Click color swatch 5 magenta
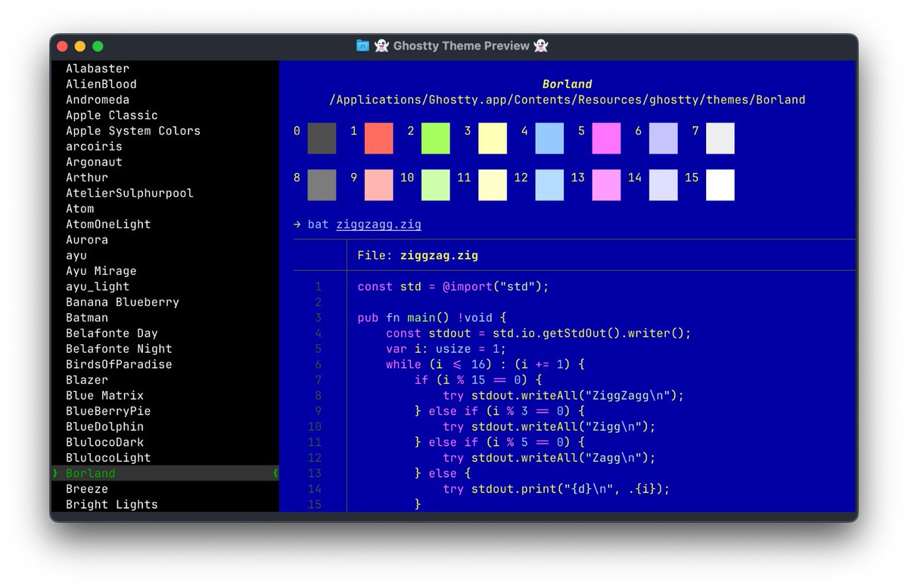This screenshot has height=588, width=908. click(606, 138)
